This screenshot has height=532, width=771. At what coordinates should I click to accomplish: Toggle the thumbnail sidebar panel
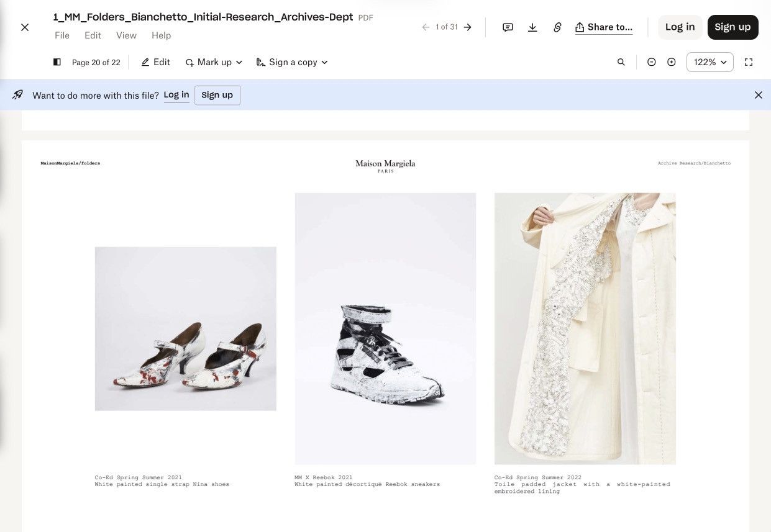(x=57, y=62)
